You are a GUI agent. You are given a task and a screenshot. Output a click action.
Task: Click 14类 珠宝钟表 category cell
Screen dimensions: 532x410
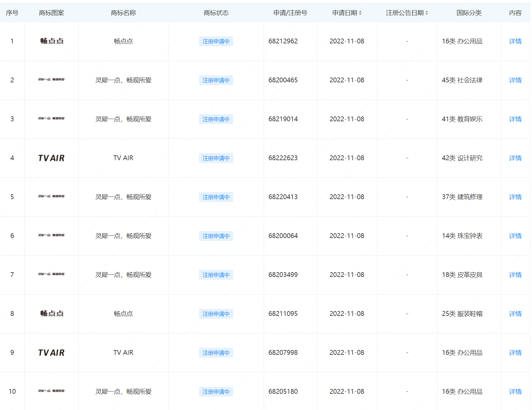462,236
